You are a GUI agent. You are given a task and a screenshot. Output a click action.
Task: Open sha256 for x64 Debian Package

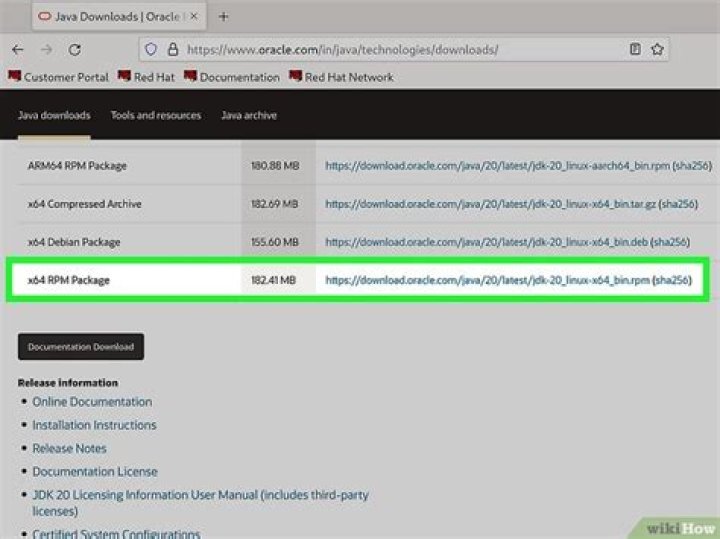click(x=670, y=242)
